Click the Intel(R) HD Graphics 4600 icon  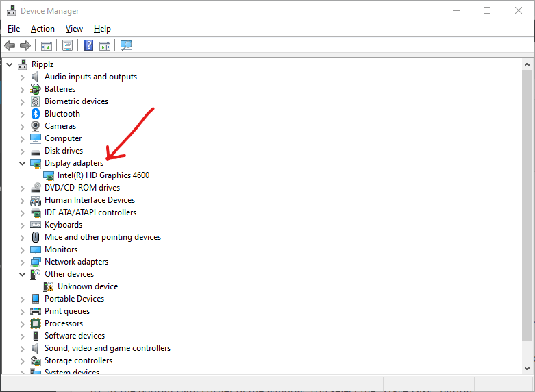click(49, 175)
